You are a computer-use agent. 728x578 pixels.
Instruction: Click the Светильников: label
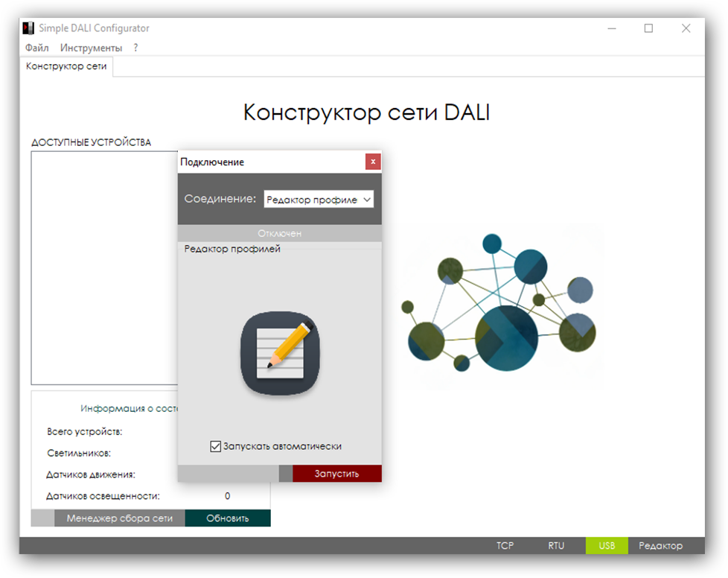(79, 453)
